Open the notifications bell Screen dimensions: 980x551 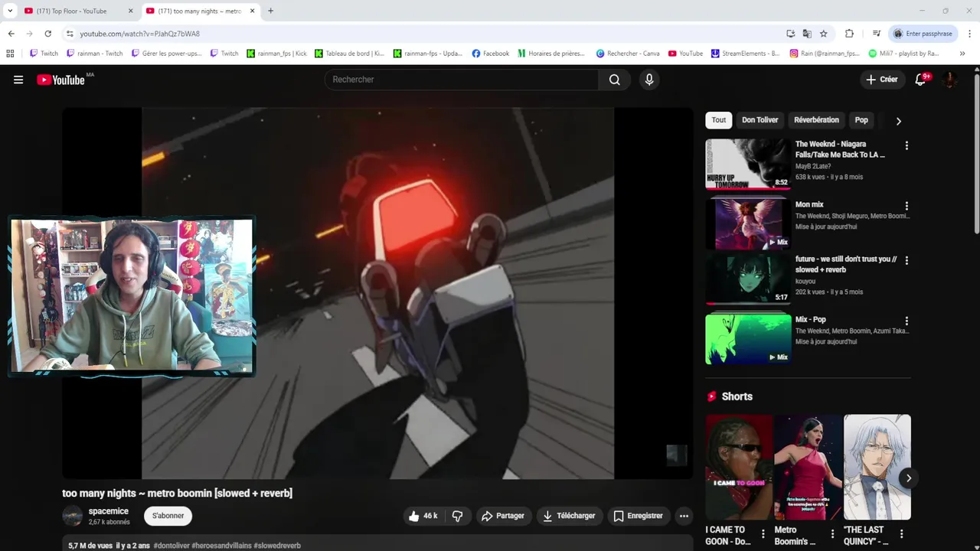[920, 80]
